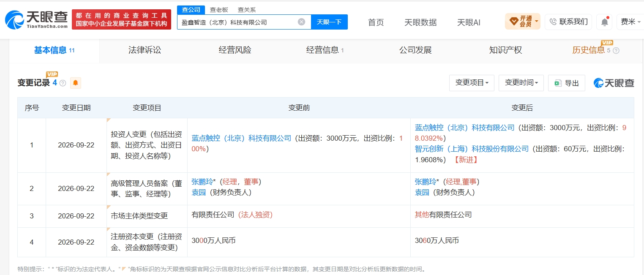644x275 pixels.
Task: Click the orange alert bell beside 变更记录
Action: tap(76, 83)
